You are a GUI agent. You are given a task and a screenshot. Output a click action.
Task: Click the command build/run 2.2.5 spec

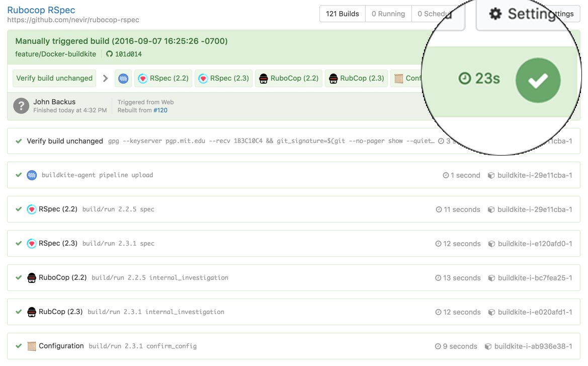[118, 209]
